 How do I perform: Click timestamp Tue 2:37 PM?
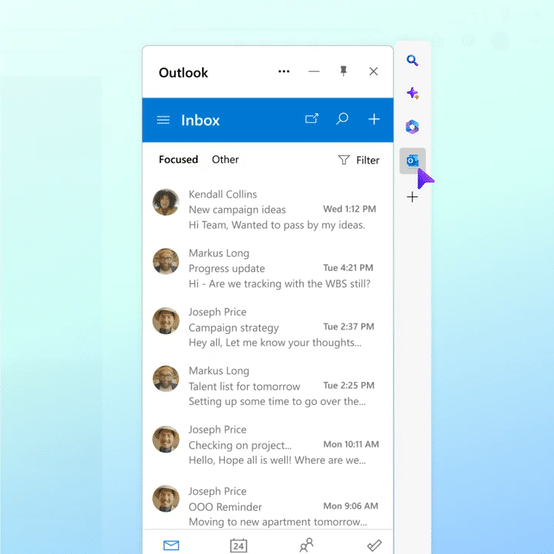click(x=348, y=326)
